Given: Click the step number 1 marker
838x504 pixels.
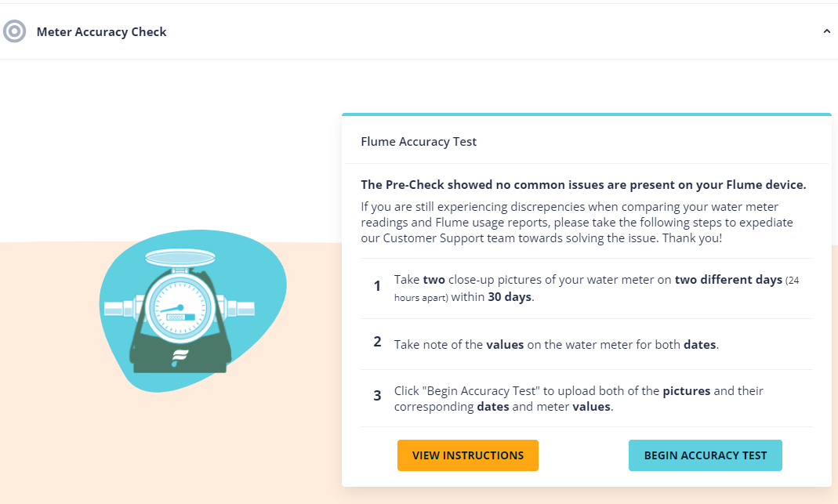Looking at the screenshot, I should (x=377, y=286).
